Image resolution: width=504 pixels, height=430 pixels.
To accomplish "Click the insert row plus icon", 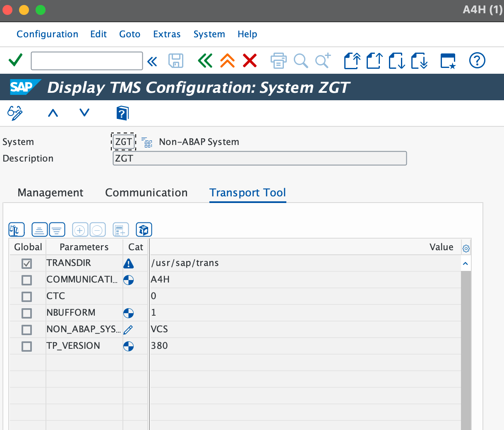I will coord(80,229).
